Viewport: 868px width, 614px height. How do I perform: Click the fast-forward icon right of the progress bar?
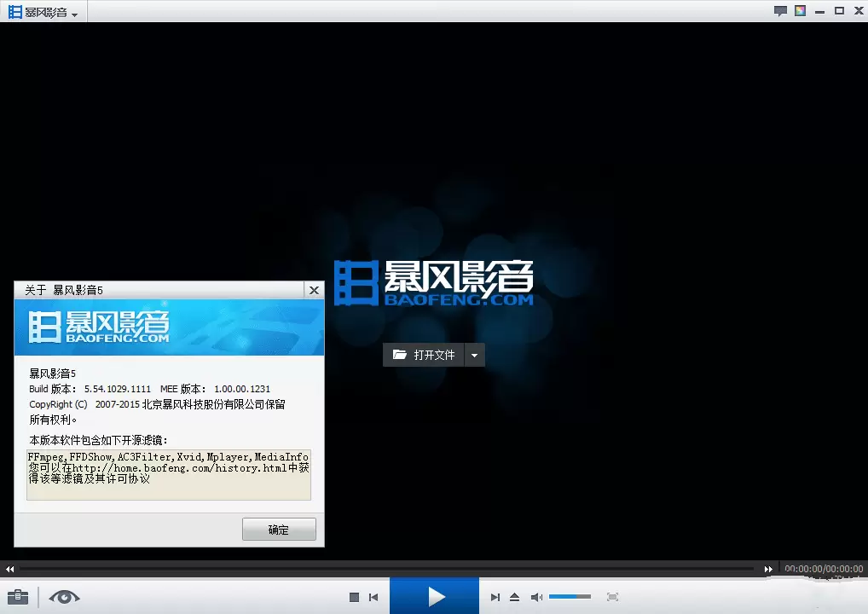coord(768,569)
